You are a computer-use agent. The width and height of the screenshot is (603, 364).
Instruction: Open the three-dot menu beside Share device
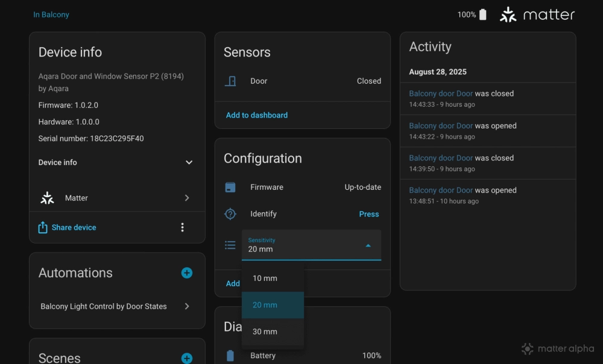182,227
